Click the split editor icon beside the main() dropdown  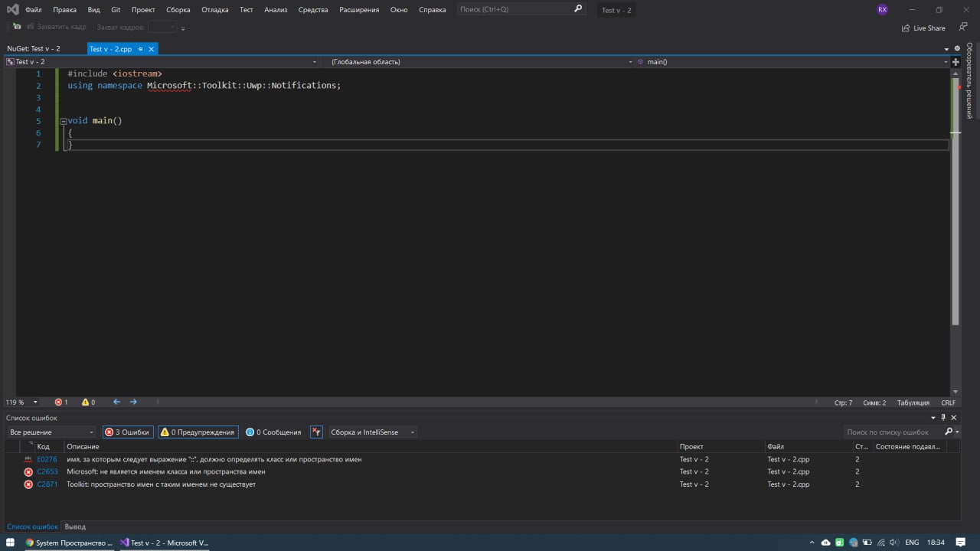[955, 62]
